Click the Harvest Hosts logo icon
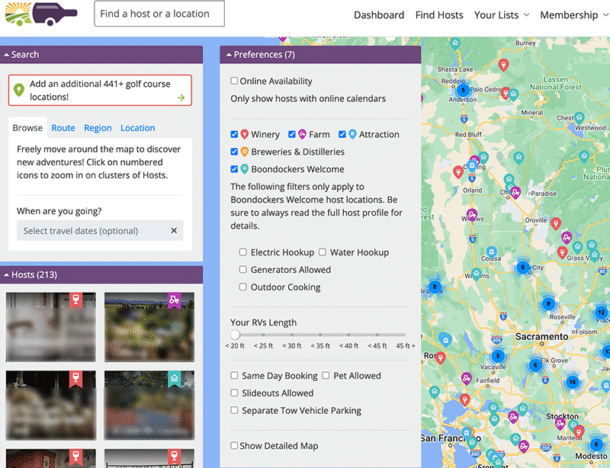Image resolution: width=610 pixels, height=468 pixels. pos(40,14)
